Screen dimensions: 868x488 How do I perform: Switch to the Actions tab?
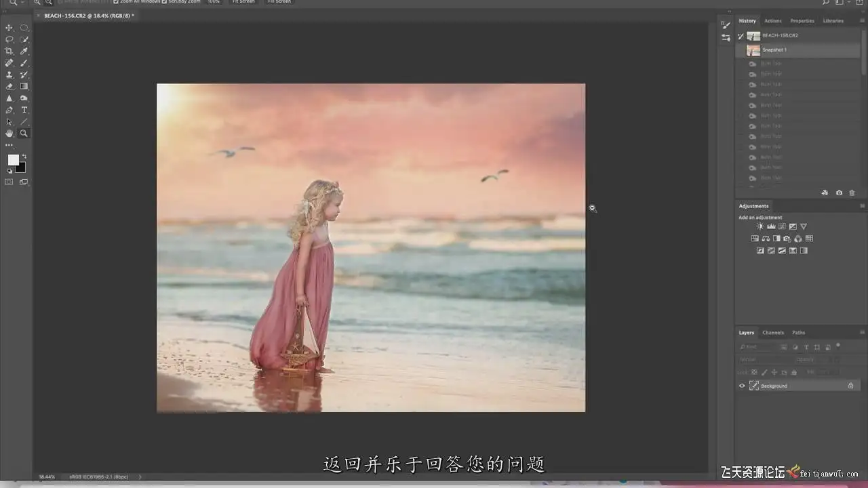[x=773, y=21]
